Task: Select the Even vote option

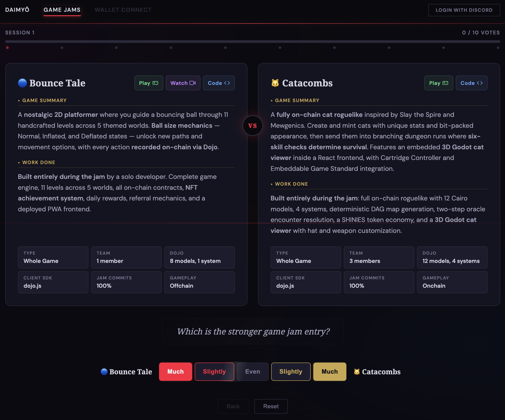Action: tap(252, 371)
